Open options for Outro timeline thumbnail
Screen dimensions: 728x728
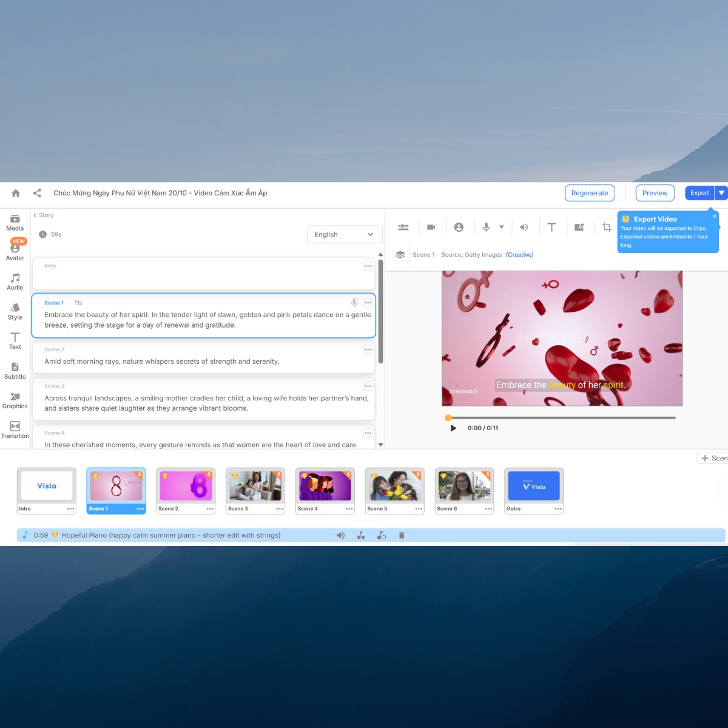(558, 509)
